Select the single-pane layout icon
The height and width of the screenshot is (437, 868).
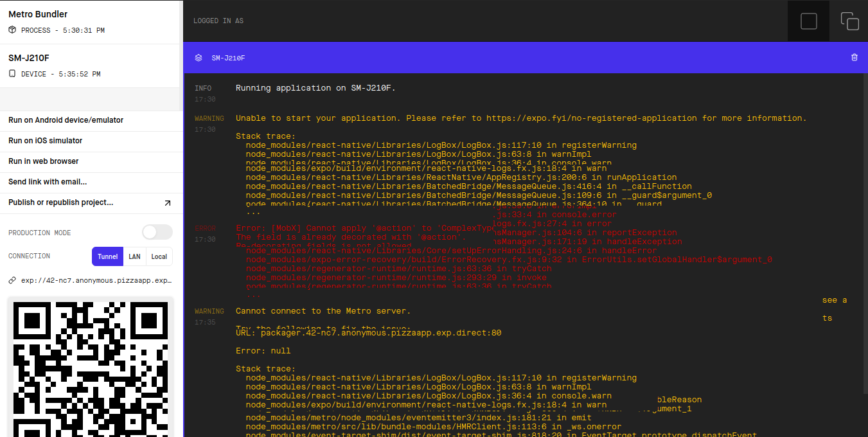coord(808,21)
